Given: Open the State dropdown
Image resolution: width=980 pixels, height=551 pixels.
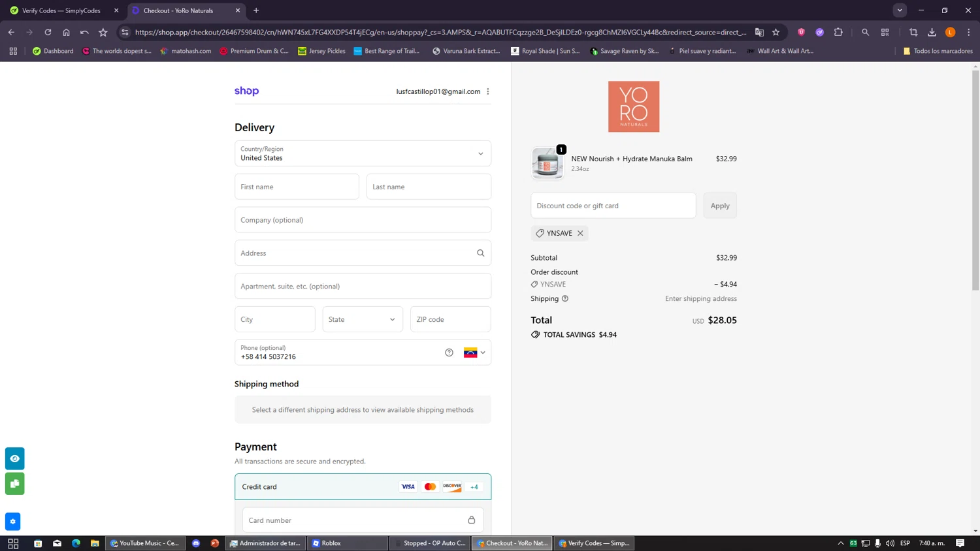Looking at the screenshot, I should point(363,319).
